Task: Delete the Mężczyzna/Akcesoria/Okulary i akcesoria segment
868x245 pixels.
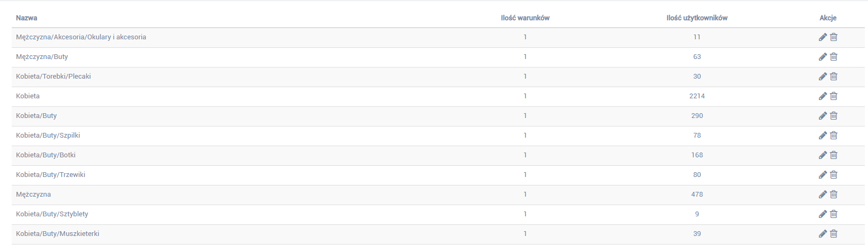Action: (834, 37)
